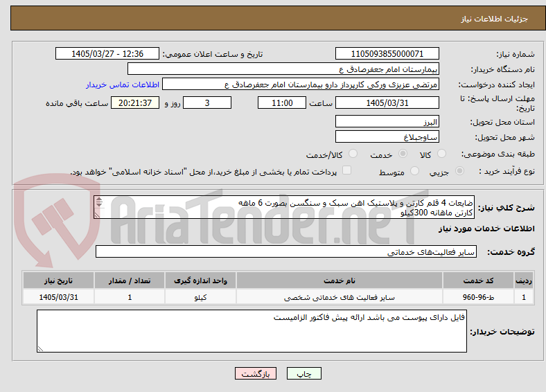
Task: Choose متوسط purchase process type
Action: click(414, 171)
